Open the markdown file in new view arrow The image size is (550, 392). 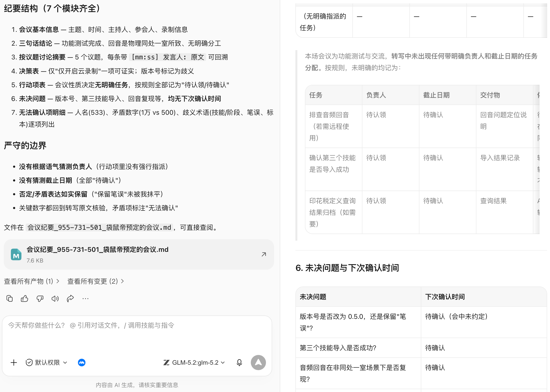264,254
